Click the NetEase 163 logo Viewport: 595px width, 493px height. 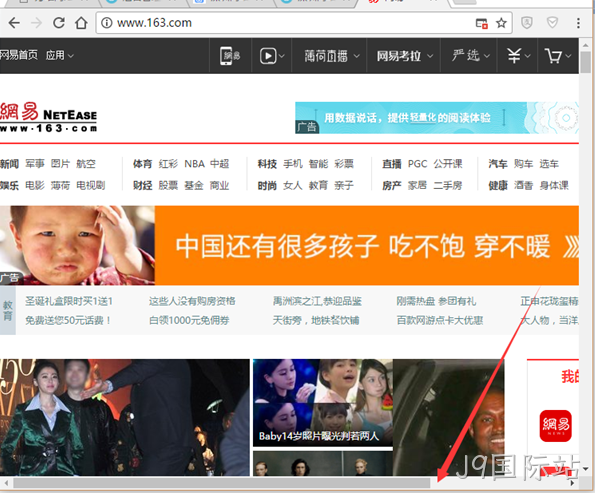[x=48, y=117]
